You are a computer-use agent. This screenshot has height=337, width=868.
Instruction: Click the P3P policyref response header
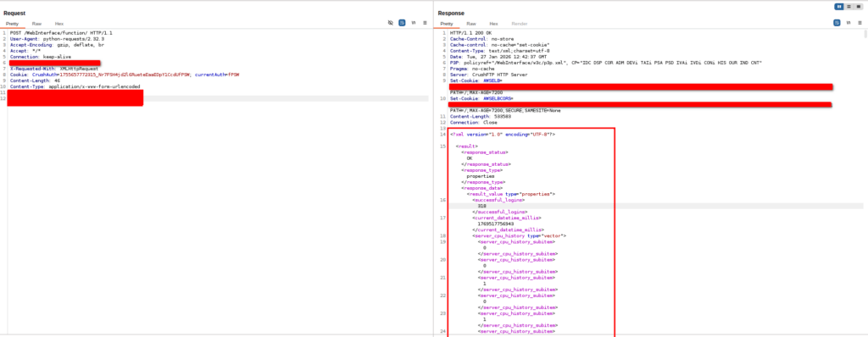(x=606, y=63)
